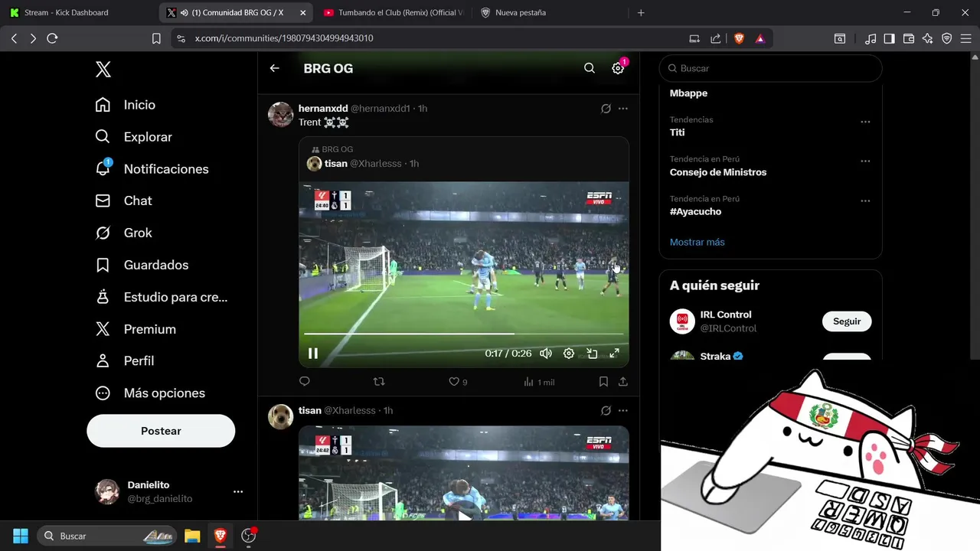Pause the playing video
This screenshot has height=551, width=980.
point(313,353)
